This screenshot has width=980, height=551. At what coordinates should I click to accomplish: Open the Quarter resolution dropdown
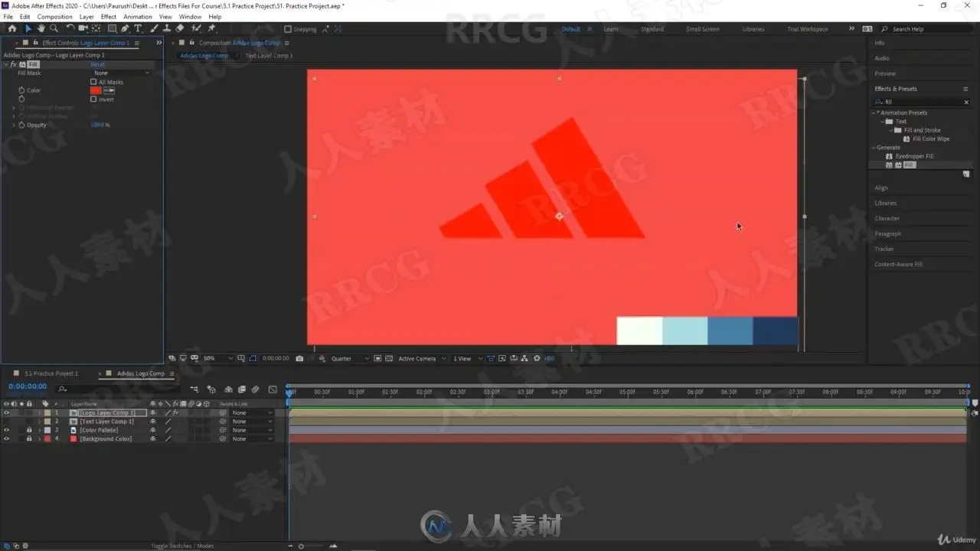coord(350,358)
